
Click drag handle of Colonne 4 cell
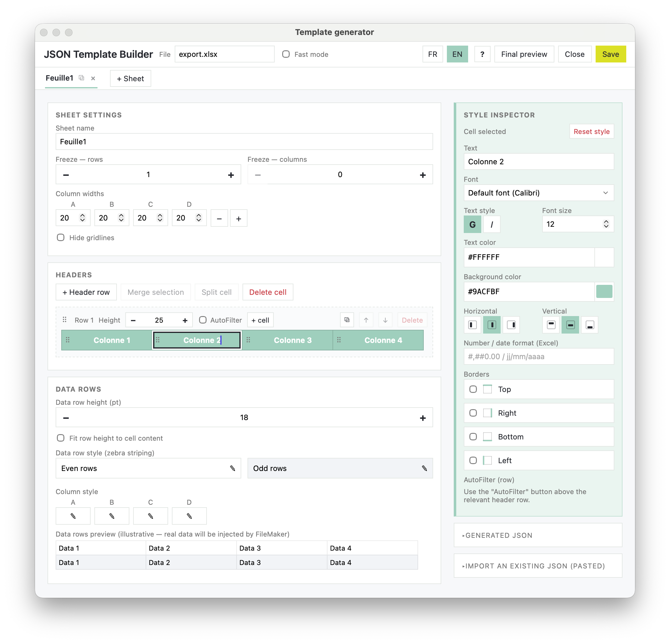click(x=339, y=340)
